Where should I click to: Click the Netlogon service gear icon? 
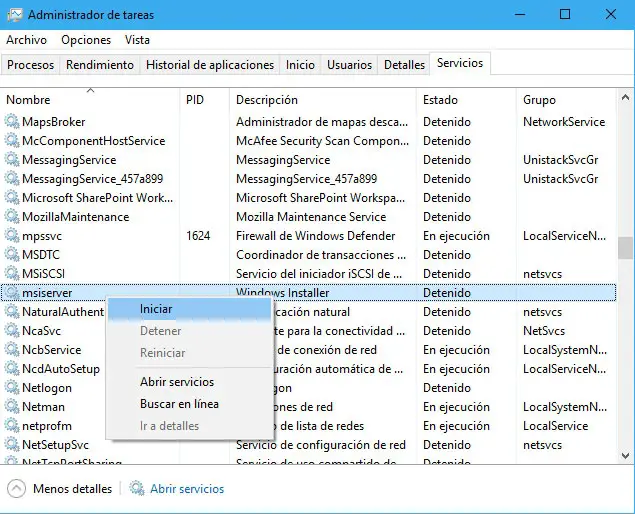point(12,388)
